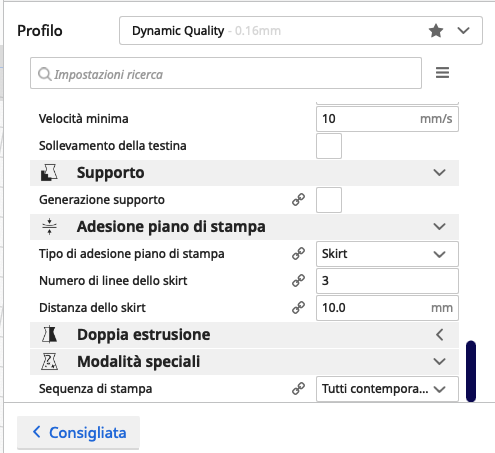Image resolution: width=495 pixels, height=453 pixels.
Task: Click the Supporto category icon
Action: click(x=49, y=173)
